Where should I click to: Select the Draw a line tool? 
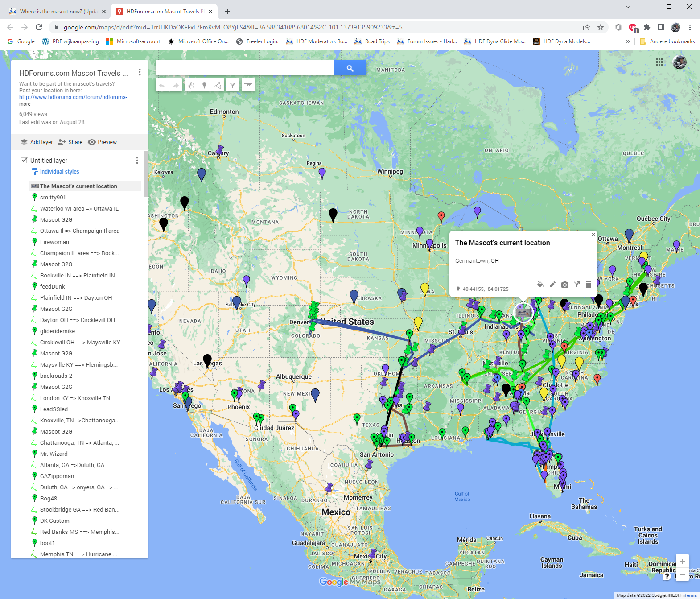[218, 85]
